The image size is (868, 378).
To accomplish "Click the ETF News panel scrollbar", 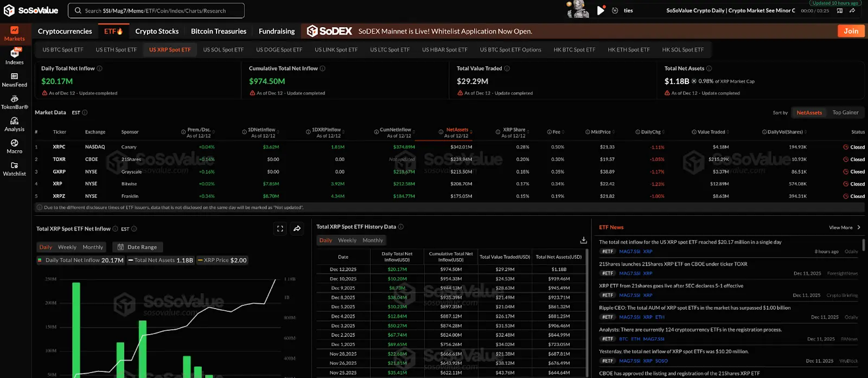I will point(864,244).
